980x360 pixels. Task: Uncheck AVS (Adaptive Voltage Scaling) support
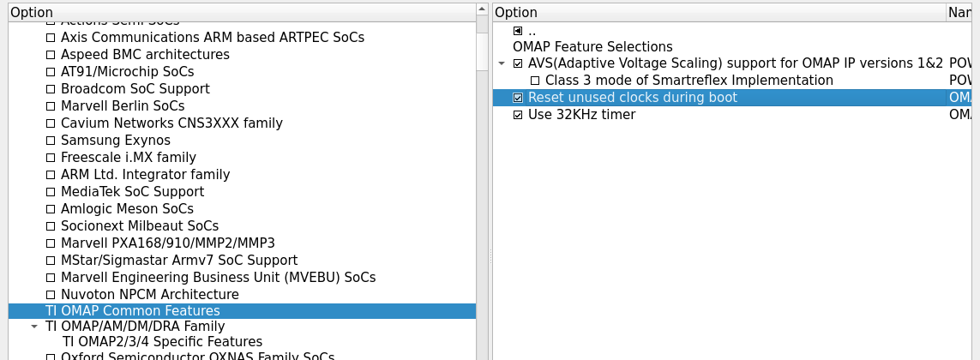coord(518,63)
